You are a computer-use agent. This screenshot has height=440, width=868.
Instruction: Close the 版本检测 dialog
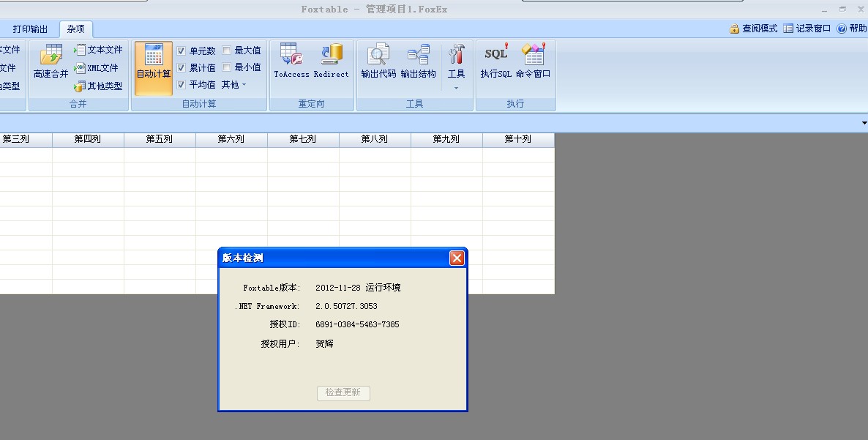point(457,258)
